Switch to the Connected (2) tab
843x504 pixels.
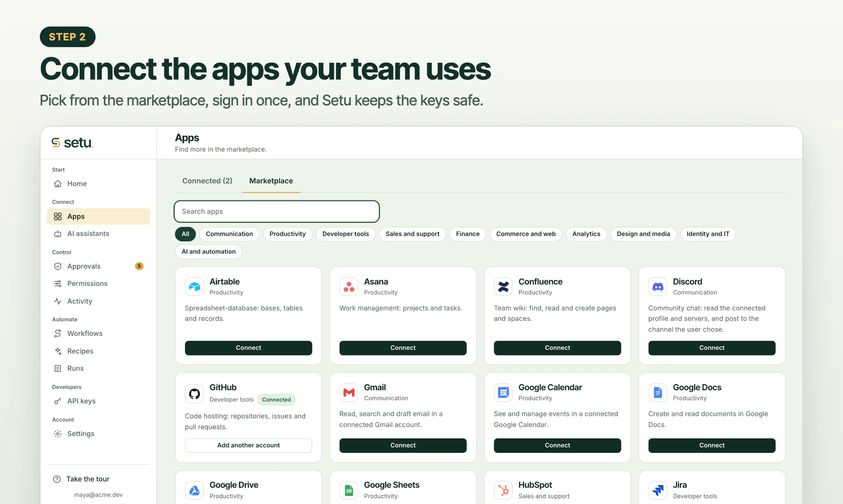point(207,181)
